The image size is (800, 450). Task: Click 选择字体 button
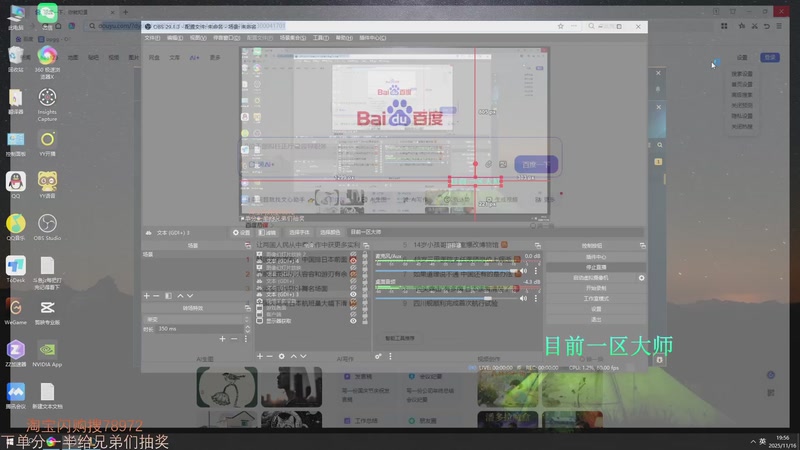point(299,233)
